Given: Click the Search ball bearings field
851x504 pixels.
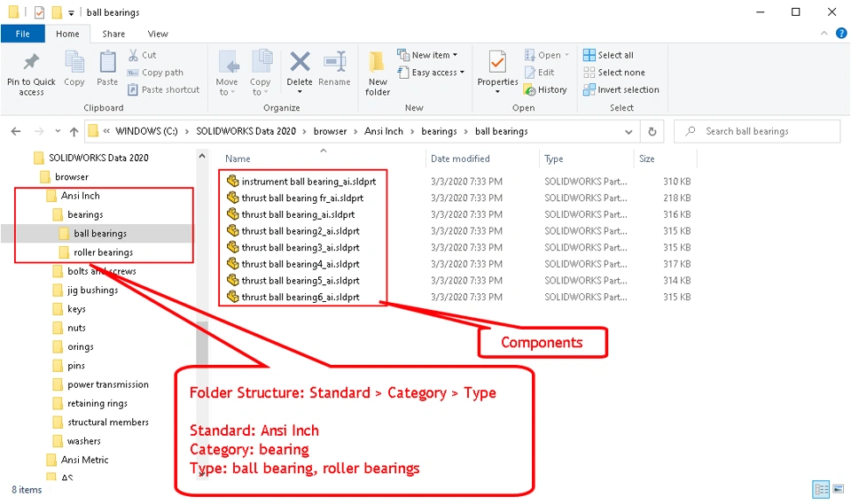Looking at the screenshot, I should click(757, 131).
